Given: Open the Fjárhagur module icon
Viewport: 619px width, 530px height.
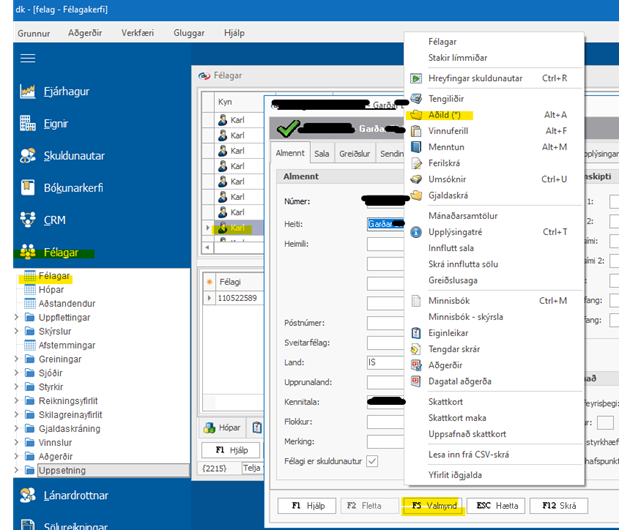Looking at the screenshot, I should point(29,92).
